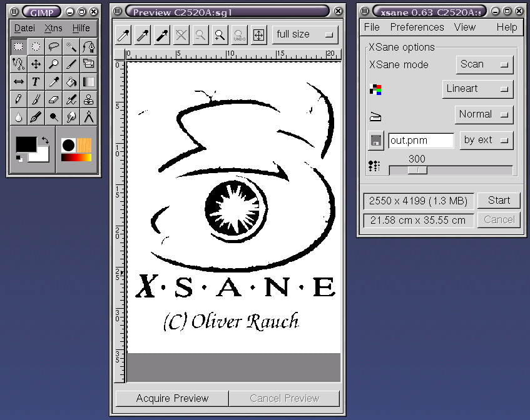This screenshot has width=530, height=420.
Task: Open the 'by ext' file type dropdown
Action: (x=486, y=140)
